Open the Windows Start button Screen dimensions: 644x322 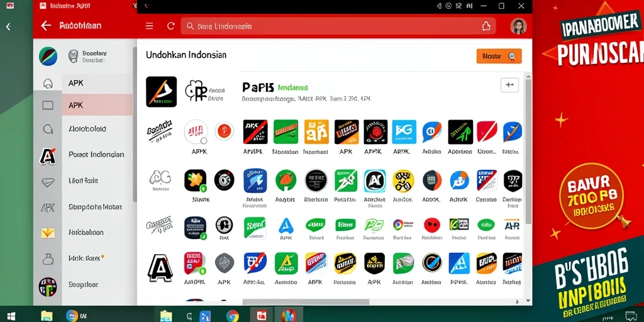point(11,316)
